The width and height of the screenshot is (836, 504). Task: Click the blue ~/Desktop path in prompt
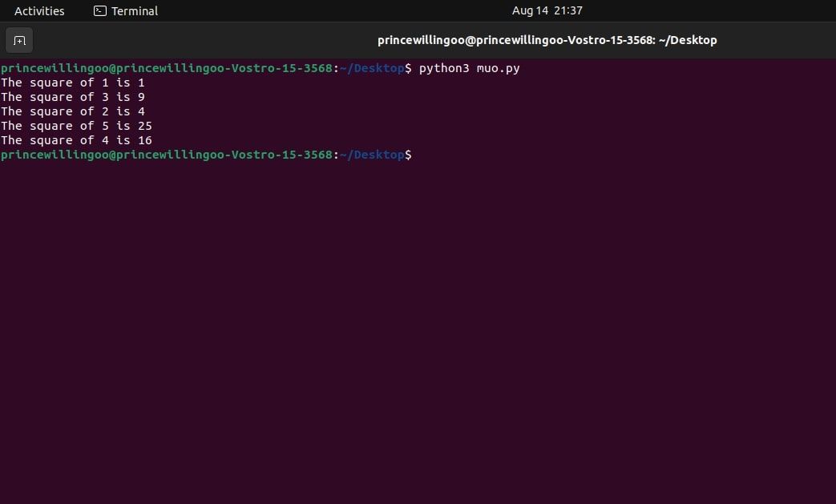click(x=374, y=155)
